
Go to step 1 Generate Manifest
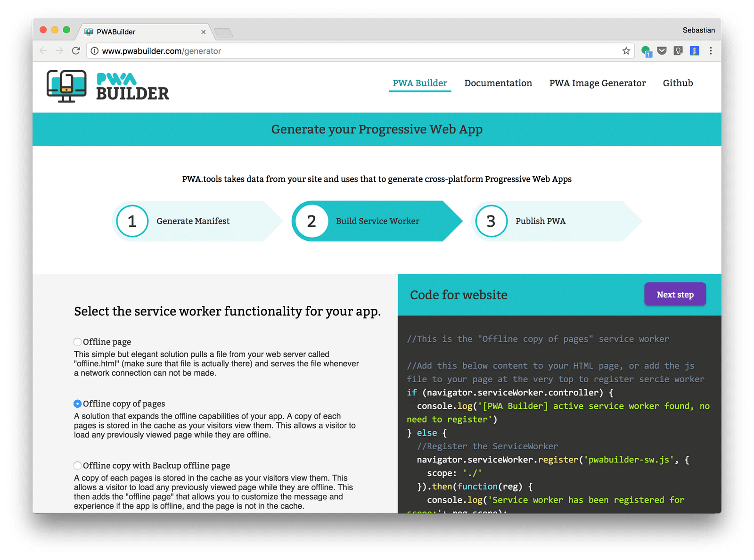tap(197, 221)
